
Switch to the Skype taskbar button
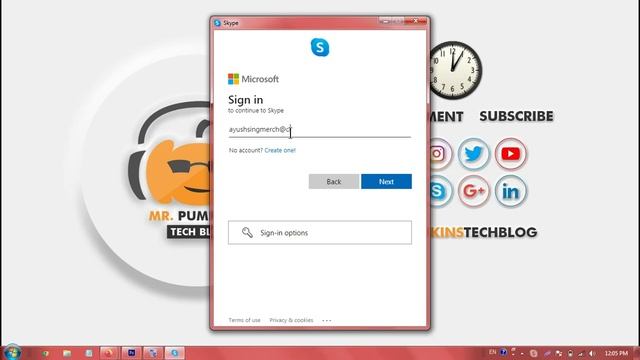click(175, 353)
